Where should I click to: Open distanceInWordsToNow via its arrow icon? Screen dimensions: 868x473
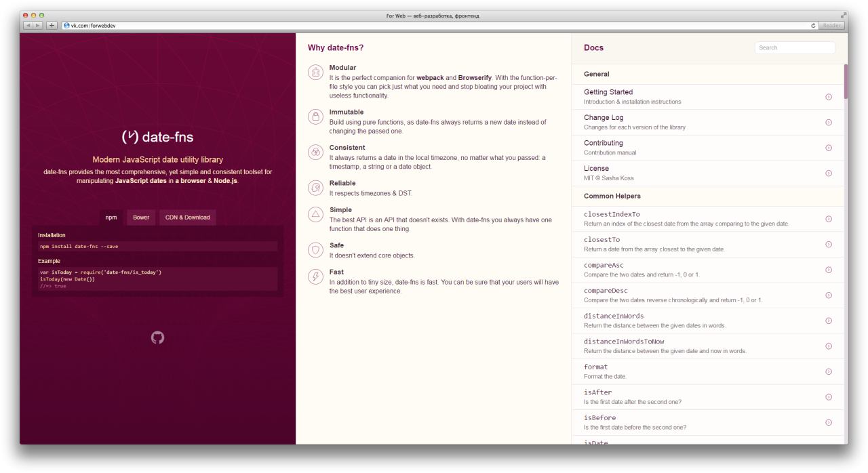pyautogui.click(x=829, y=346)
